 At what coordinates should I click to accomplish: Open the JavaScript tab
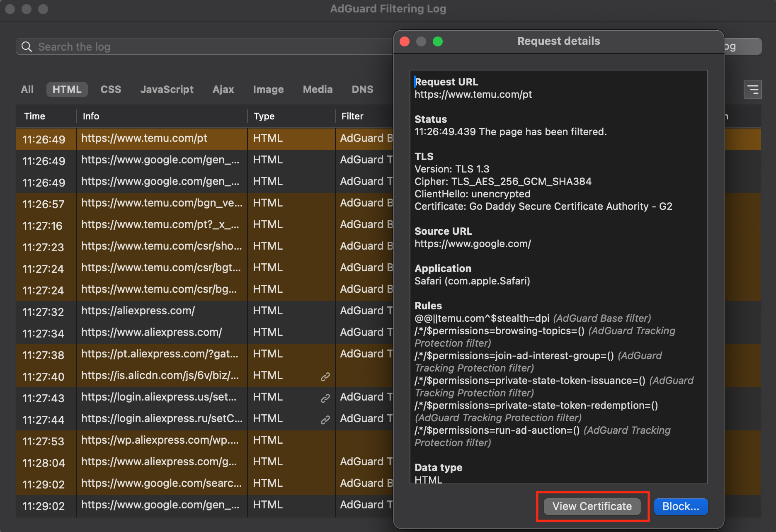[167, 89]
